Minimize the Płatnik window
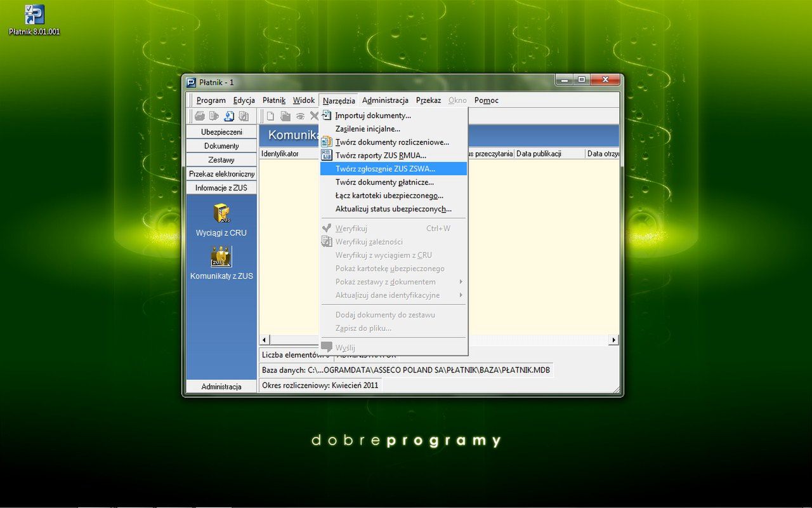The height and width of the screenshot is (508, 812). click(x=564, y=80)
